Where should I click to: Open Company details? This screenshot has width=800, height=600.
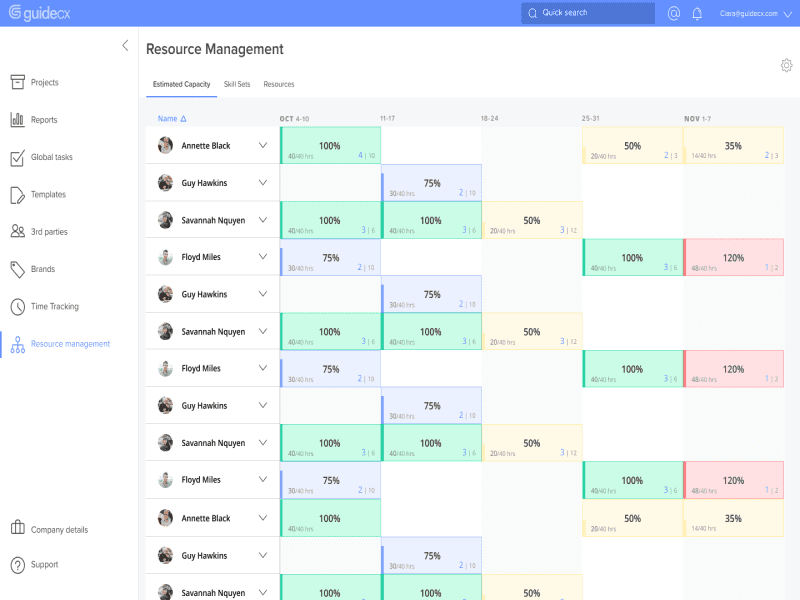[x=59, y=530]
